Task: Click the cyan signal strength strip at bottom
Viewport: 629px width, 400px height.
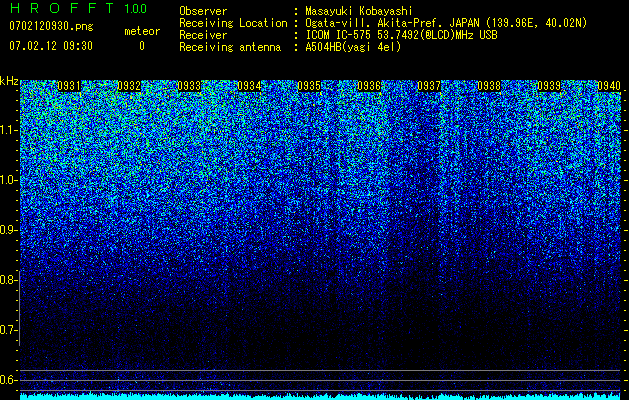Action: [x=321, y=396]
